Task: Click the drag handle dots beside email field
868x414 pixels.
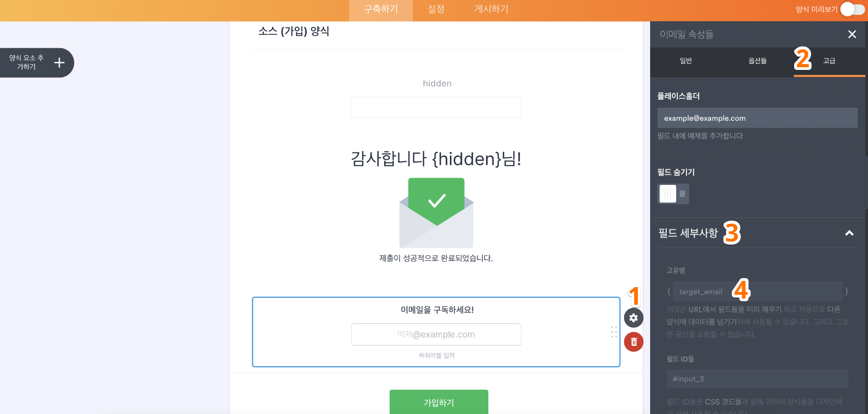Action: [x=614, y=332]
